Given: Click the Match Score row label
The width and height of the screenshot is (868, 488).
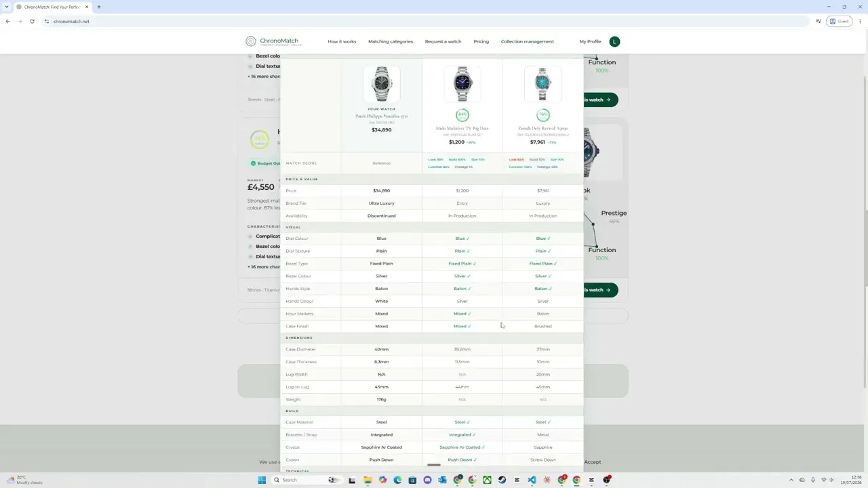Looking at the screenshot, I should 301,163.
